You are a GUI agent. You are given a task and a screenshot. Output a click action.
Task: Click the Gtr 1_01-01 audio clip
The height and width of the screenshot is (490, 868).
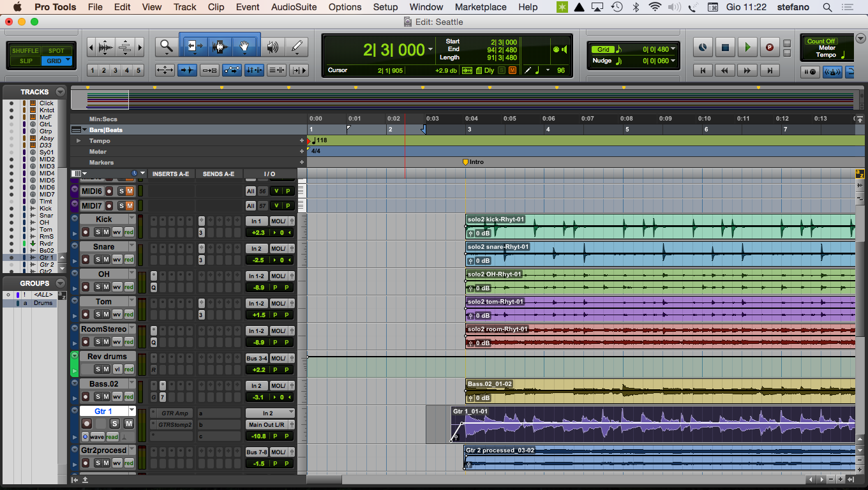(653, 424)
